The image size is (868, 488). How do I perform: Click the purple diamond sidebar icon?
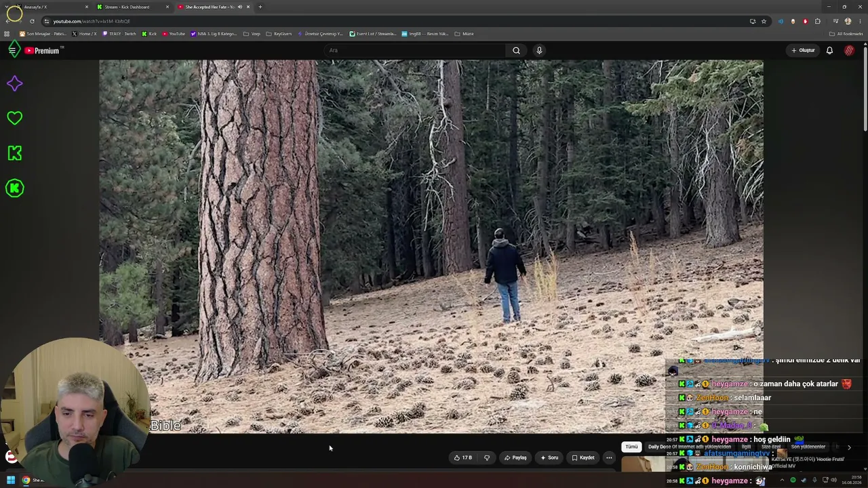14,83
